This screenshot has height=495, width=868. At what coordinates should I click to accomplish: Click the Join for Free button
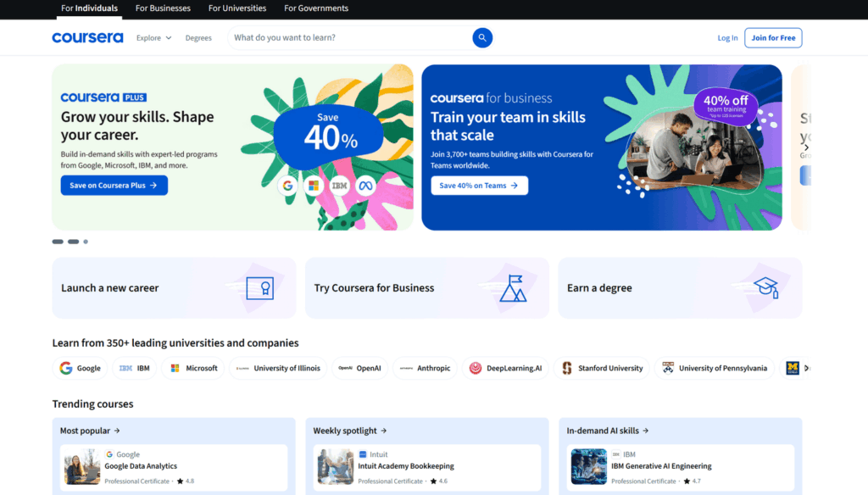[773, 38]
